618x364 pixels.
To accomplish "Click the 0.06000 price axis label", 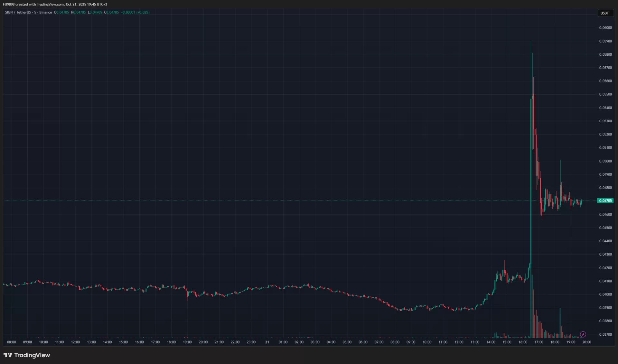I will [x=605, y=28].
